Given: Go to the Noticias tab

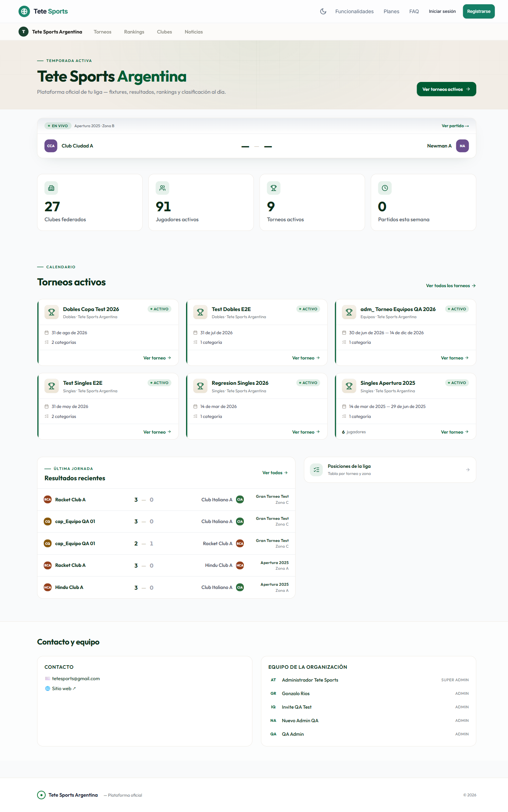Looking at the screenshot, I should coord(194,32).
